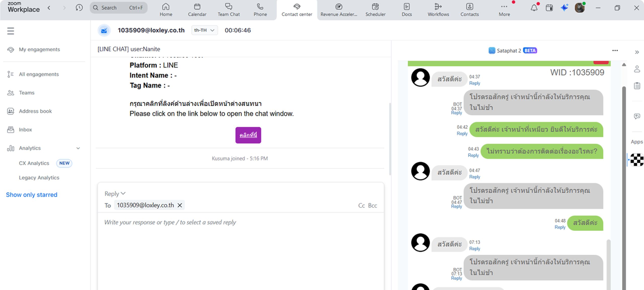Click the history clock icon
This screenshot has height=290, width=644.
click(x=79, y=8)
